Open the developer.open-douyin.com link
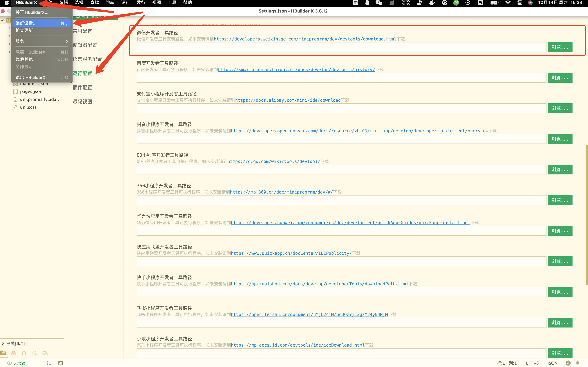 click(x=359, y=131)
